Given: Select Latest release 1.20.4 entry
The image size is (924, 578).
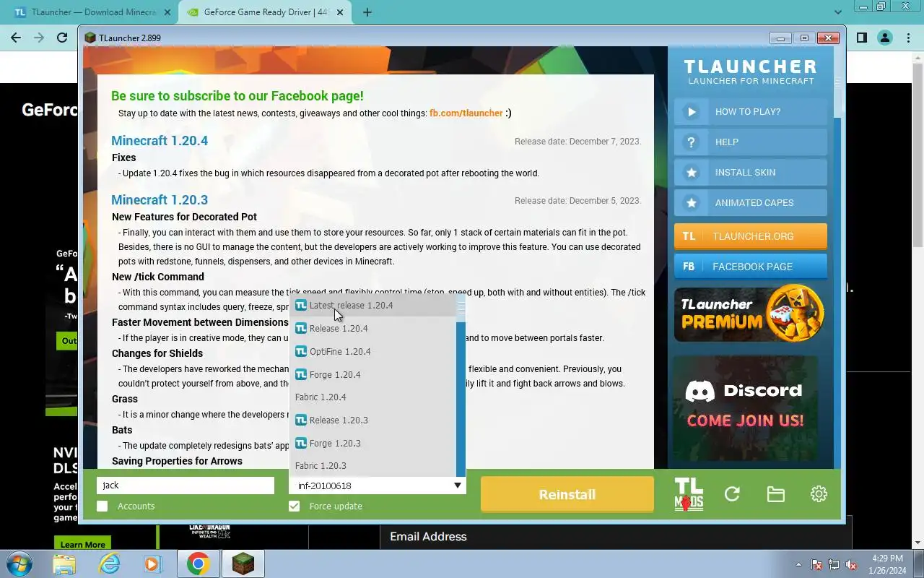Looking at the screenshot, I should (x=373, y=306).
